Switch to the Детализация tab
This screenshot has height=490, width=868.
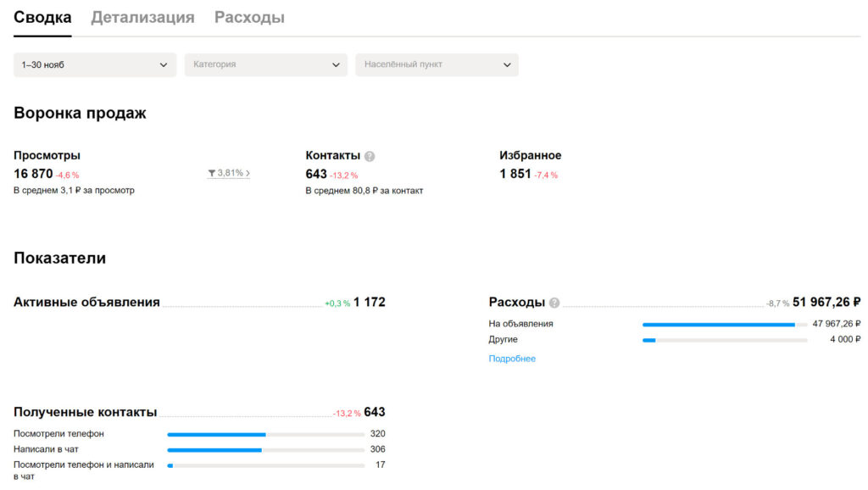coord(142,18)
